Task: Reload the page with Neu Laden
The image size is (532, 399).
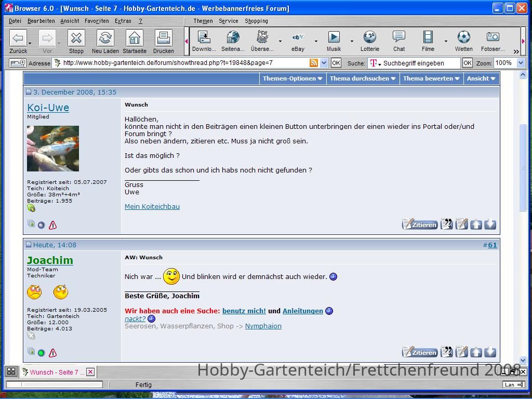Action: (x=105, y=38)
